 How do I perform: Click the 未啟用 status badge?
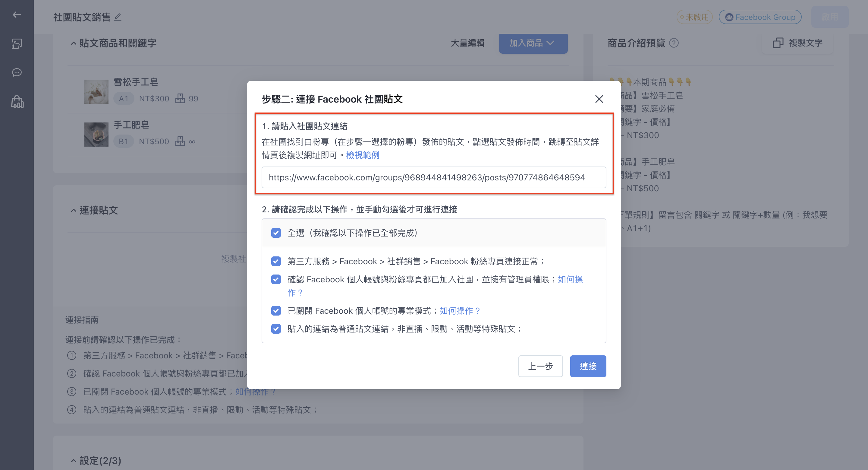[694, 17]
